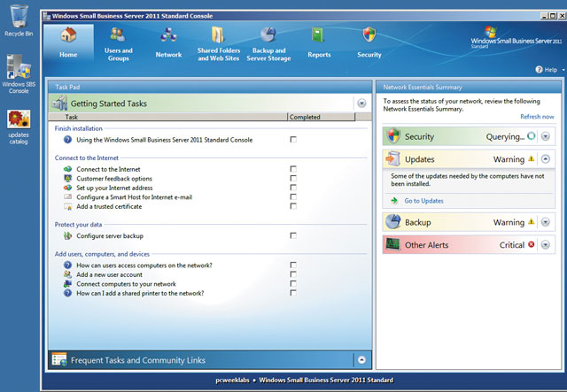Open the updates catalog desktop icon

coord(19,119)
